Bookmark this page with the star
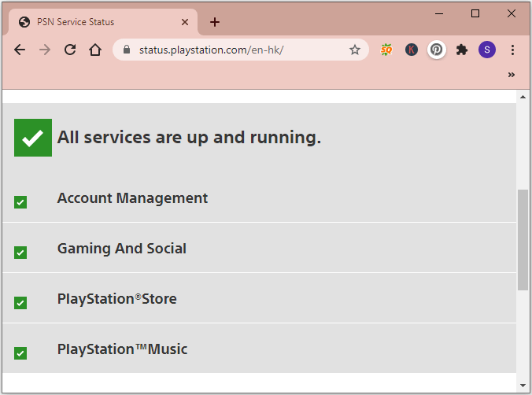 (x=355, y=50)
